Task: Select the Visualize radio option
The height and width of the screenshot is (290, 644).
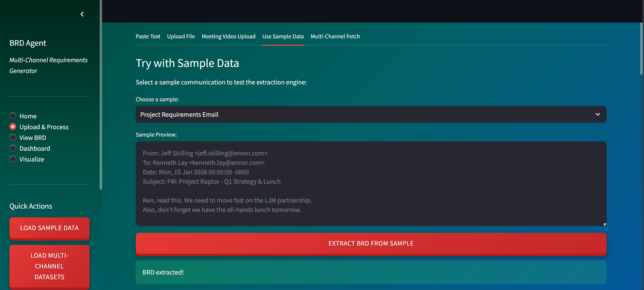Action: pyautogui.click(x=13, y=159)
